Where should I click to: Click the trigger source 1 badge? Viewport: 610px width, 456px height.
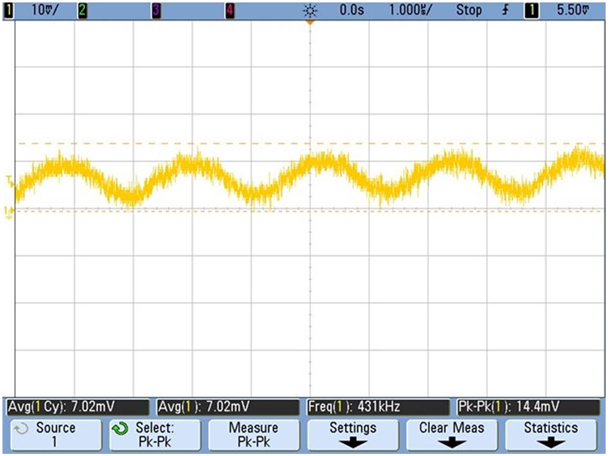click(532, 11)
